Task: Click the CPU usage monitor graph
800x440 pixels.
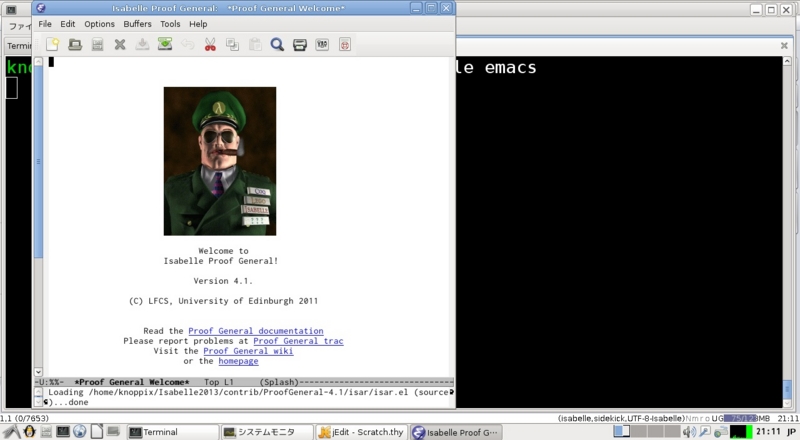Action: coord(741,432)
